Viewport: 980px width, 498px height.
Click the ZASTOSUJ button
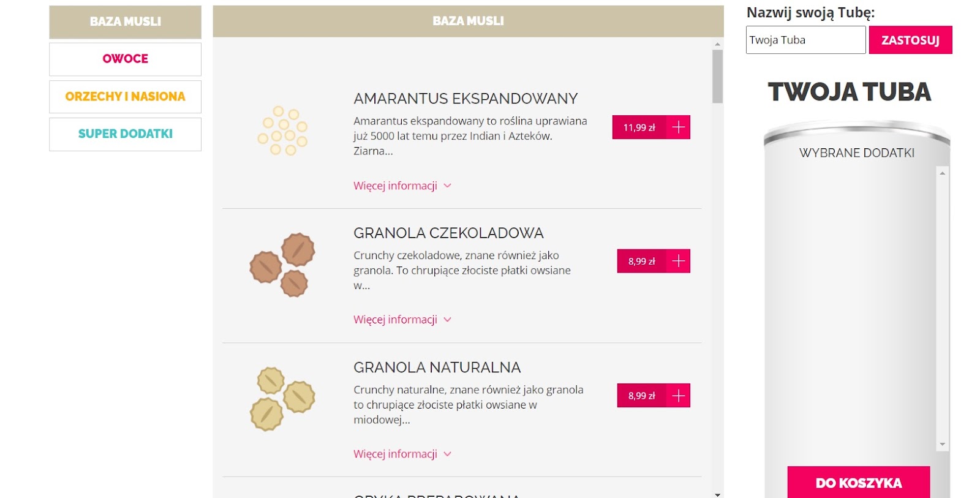pyautogui.click(x=910, y=40)
